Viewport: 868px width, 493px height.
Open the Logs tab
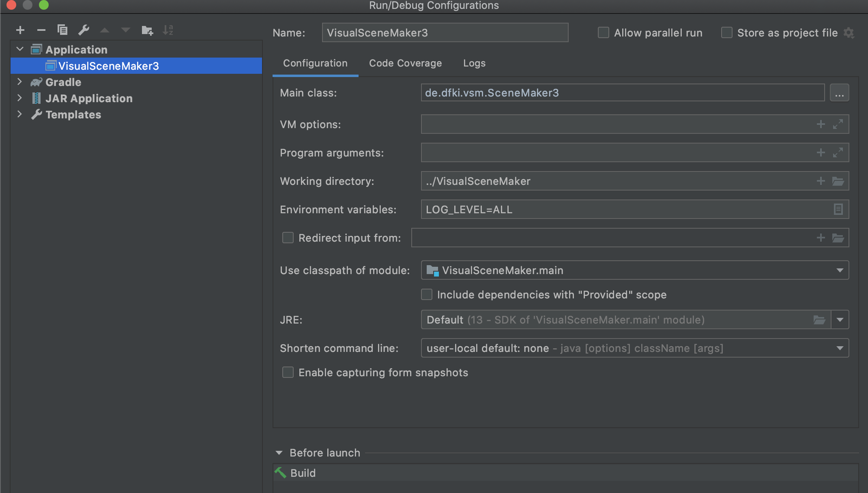click(474, 63)
